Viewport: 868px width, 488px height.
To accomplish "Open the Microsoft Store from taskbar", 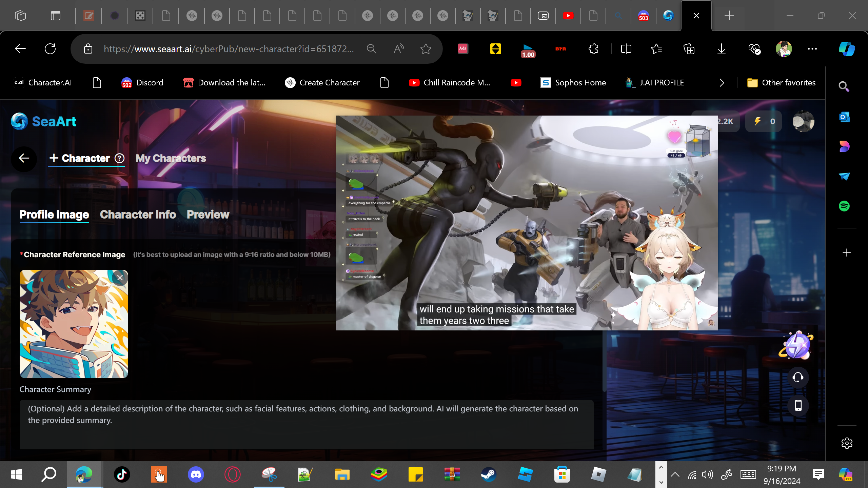I will (562, 474).
